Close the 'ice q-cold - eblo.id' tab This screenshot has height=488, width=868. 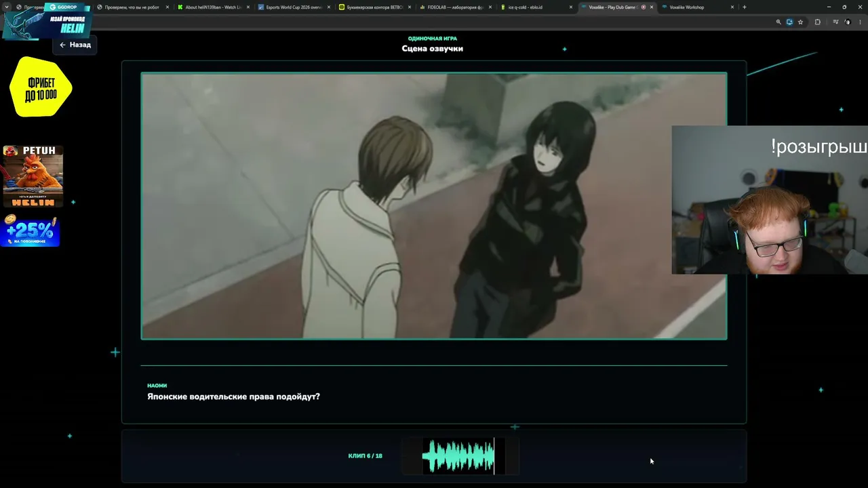(571, 7)
